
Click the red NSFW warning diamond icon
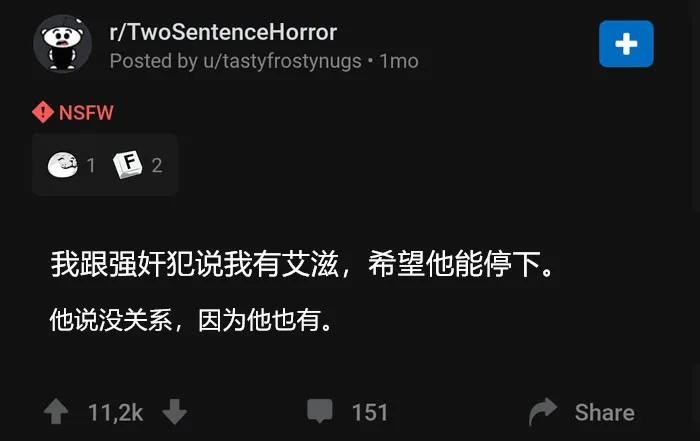point(43,112)
